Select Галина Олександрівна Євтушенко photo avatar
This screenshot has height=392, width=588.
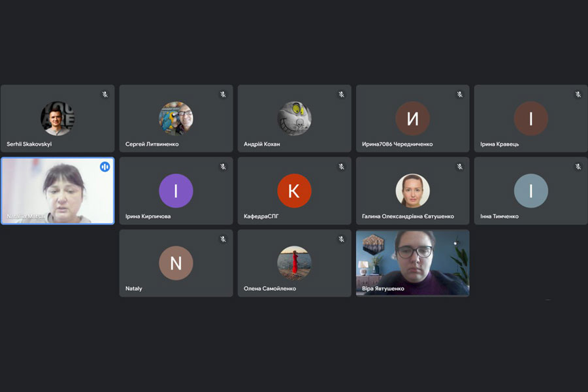412,191
